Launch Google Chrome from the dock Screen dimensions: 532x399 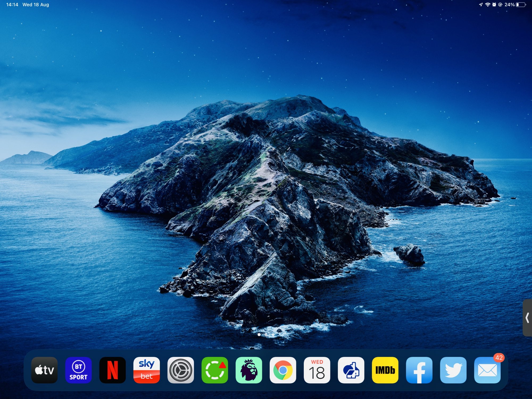point(283,370)
